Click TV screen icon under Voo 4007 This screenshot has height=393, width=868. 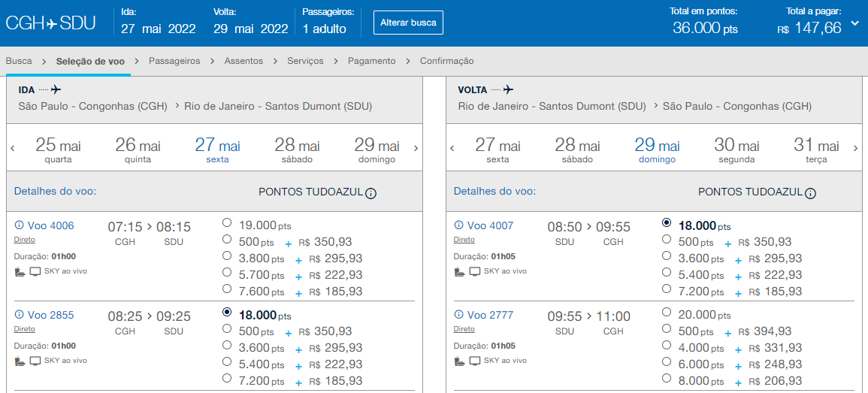point(475,271)
